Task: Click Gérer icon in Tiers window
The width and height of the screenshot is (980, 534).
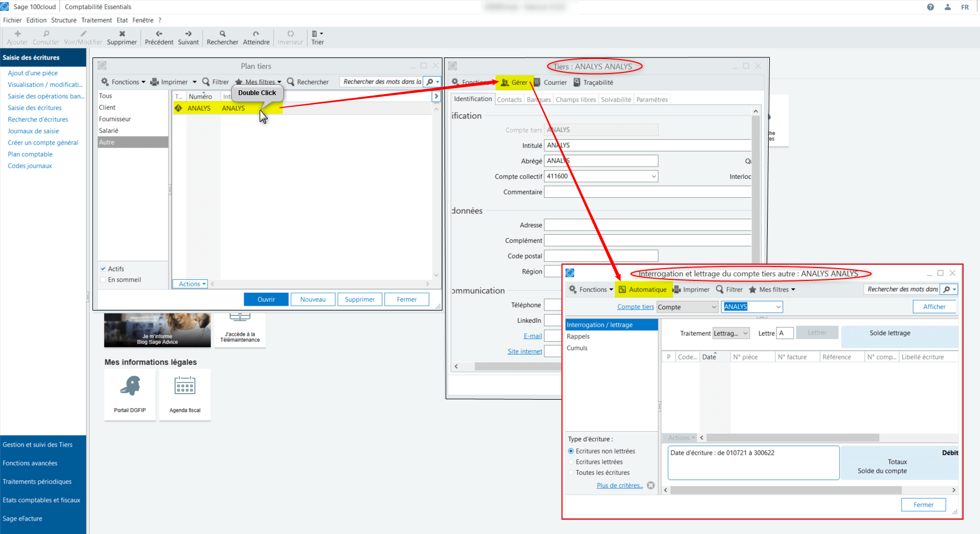Action: pos(505,82)
